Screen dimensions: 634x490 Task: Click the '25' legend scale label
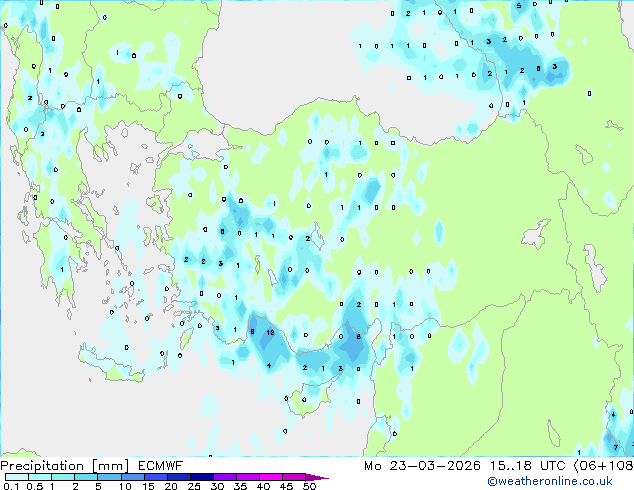click(194, 486)
